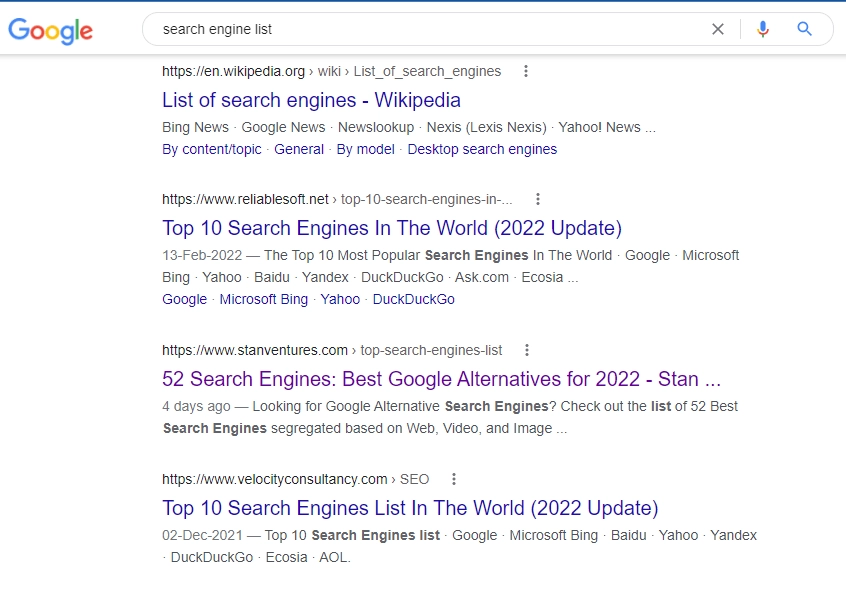
Task: Open Top 10 Search Engines List result
Action: tap(410, 507)
